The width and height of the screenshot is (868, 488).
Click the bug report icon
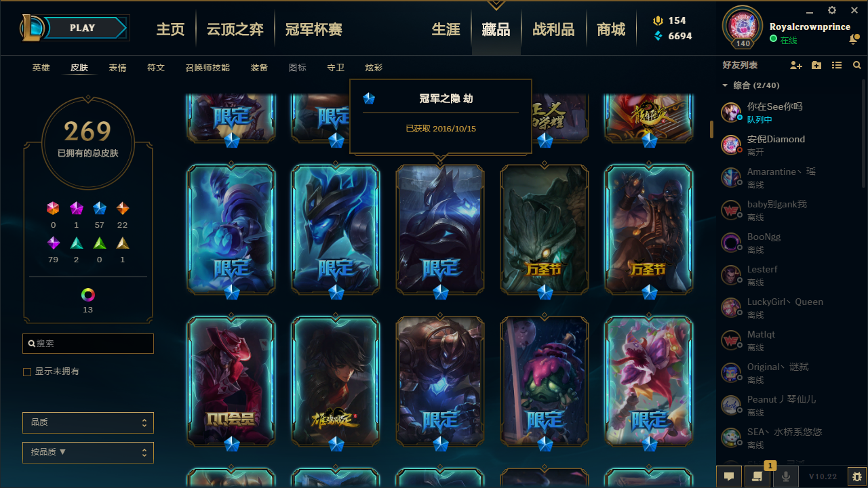tap(857, 476)
